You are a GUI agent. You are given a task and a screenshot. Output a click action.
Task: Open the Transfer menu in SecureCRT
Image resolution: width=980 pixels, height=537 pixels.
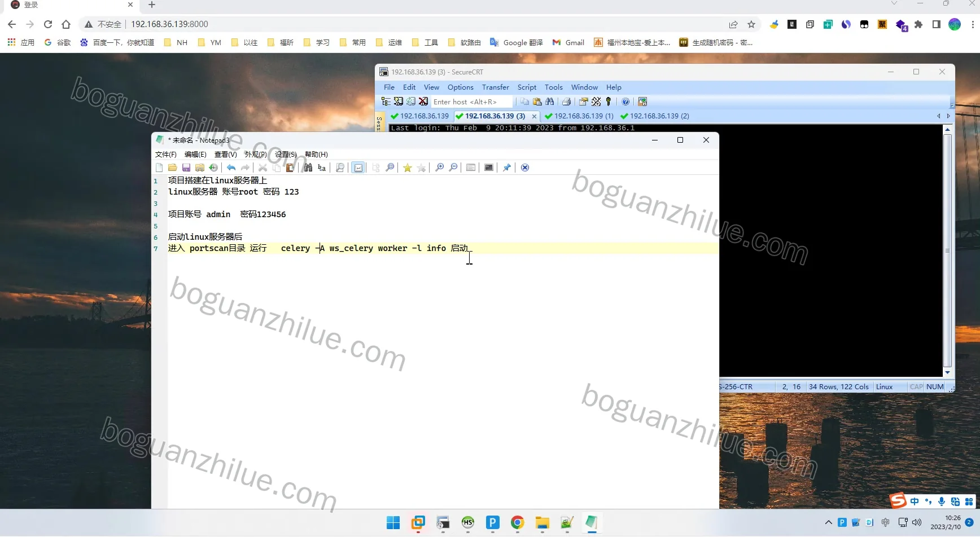coord(496,87)
